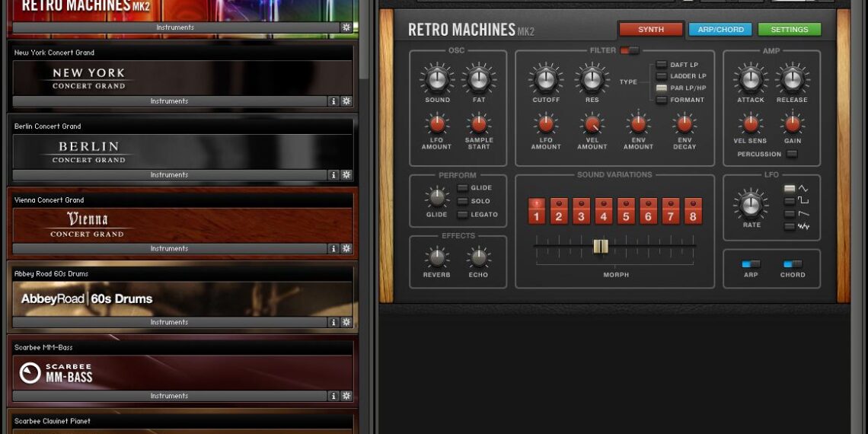
Task: Click the oscillator SOUND knob
Action: pos(437,79)
